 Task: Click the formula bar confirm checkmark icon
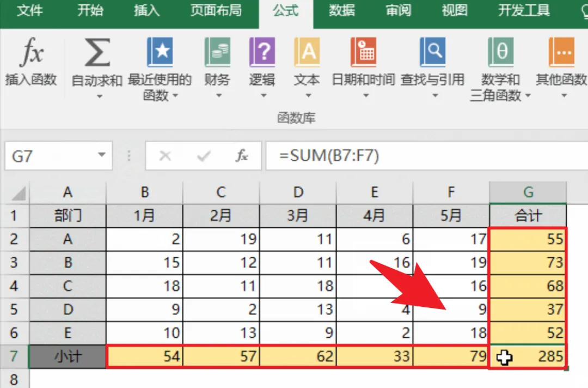(204, 156)
